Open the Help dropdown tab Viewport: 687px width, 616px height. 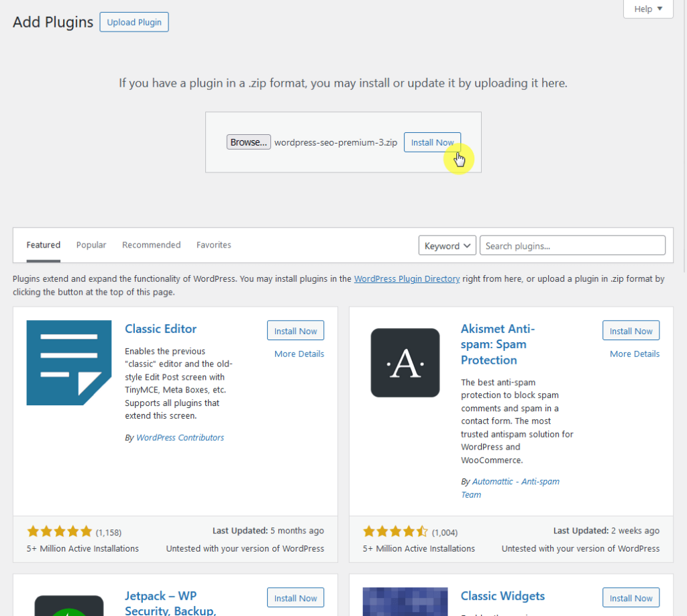click(648, 9)
